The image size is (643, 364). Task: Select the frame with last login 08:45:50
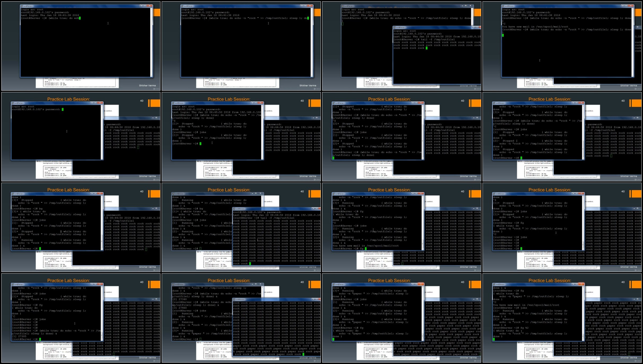pyautogui.click(x=241, y=137)
